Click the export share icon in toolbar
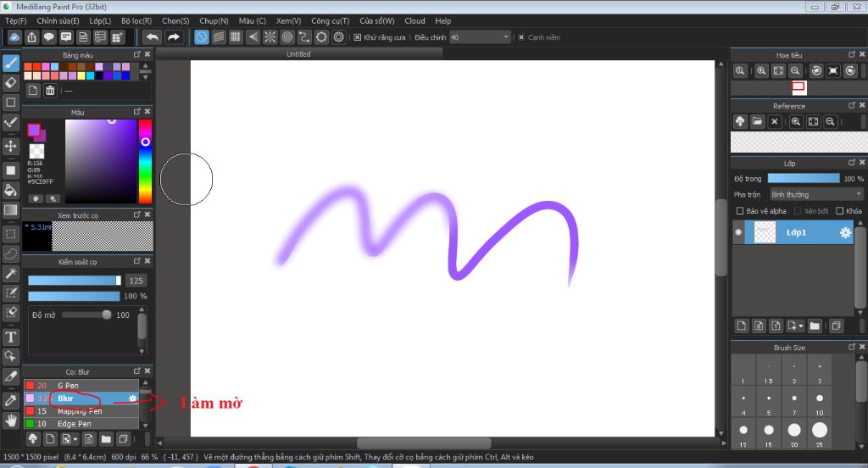 point(31,37)
